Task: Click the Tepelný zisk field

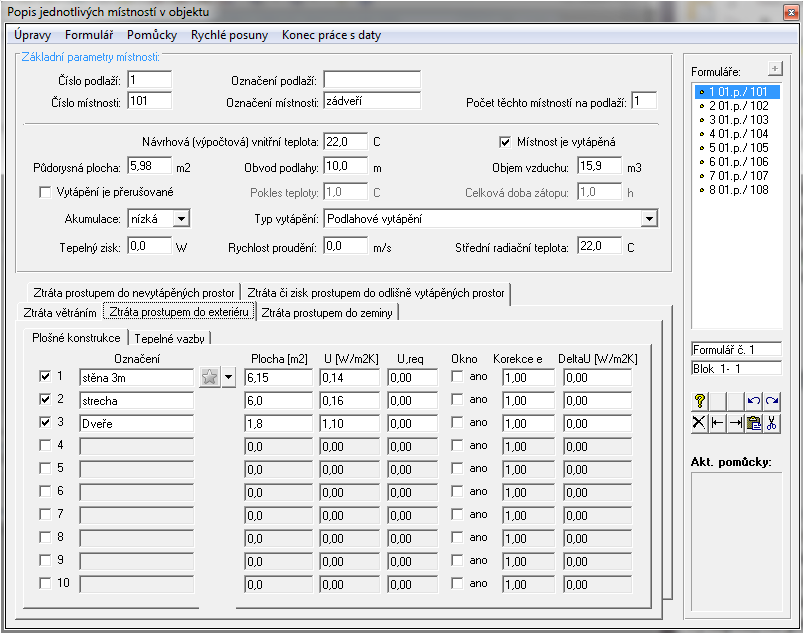Action: 150,246
